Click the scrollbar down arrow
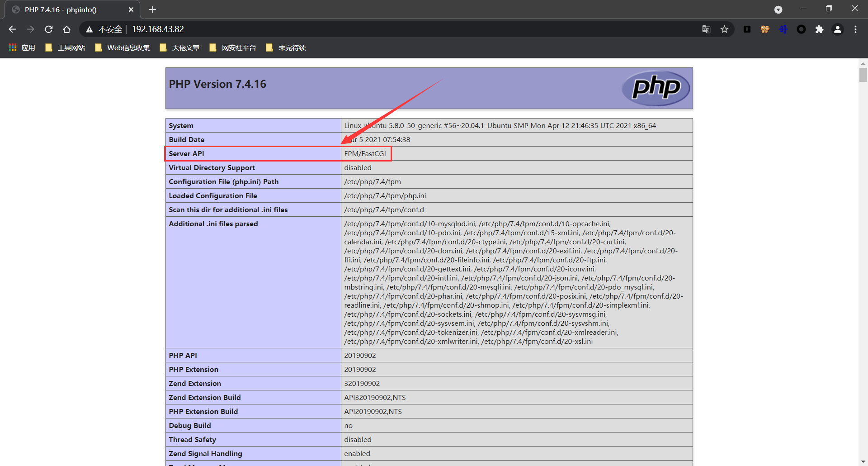 (863, 461)
